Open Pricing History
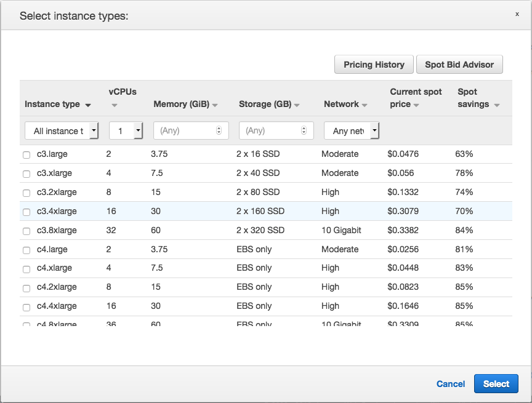Screen dimensions: 532x403 [374, 65]
